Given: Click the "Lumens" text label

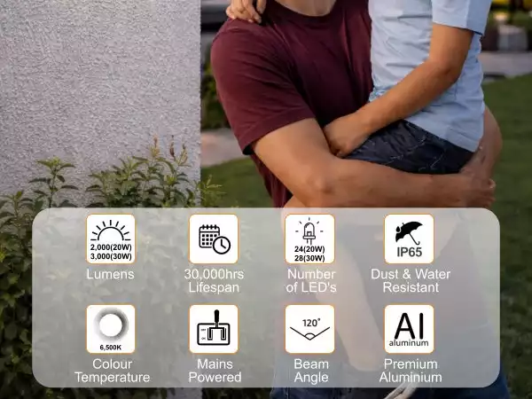Looking at the screenshot, I should click(111, 274).
